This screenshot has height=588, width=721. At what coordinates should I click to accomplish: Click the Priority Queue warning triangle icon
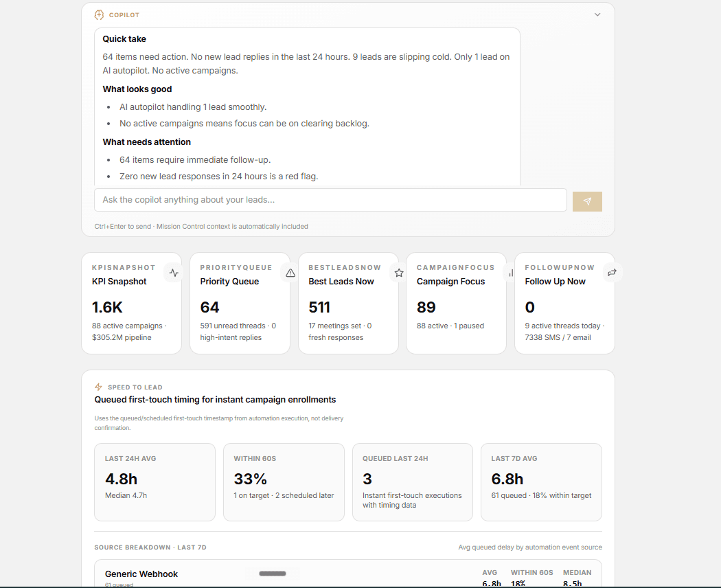[290, 273]
